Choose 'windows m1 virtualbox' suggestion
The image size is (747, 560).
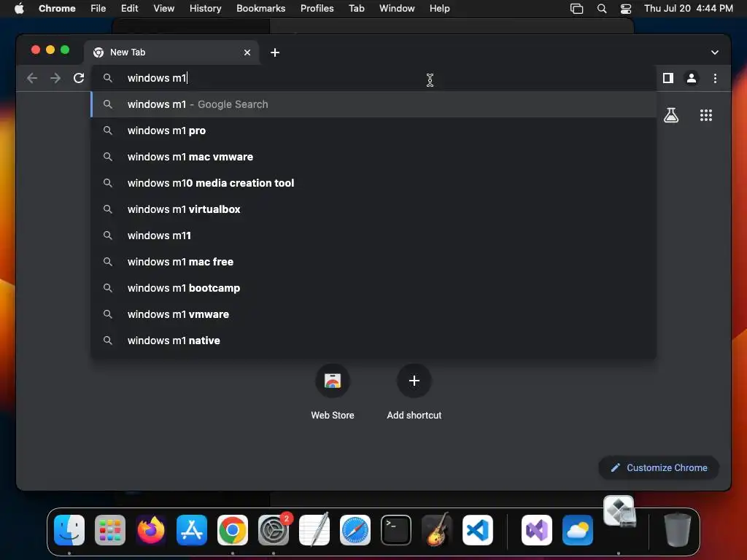click(373, 209)
